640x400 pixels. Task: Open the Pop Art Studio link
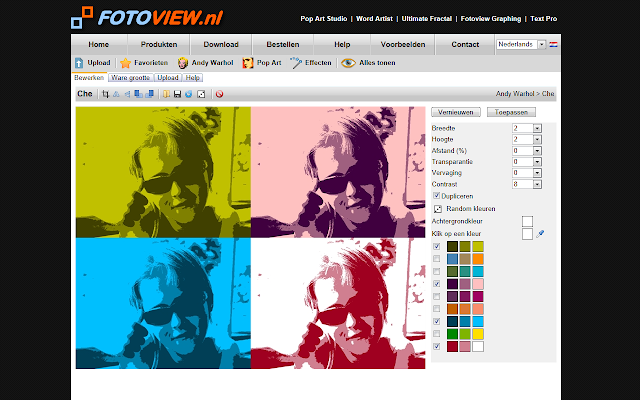324,19
